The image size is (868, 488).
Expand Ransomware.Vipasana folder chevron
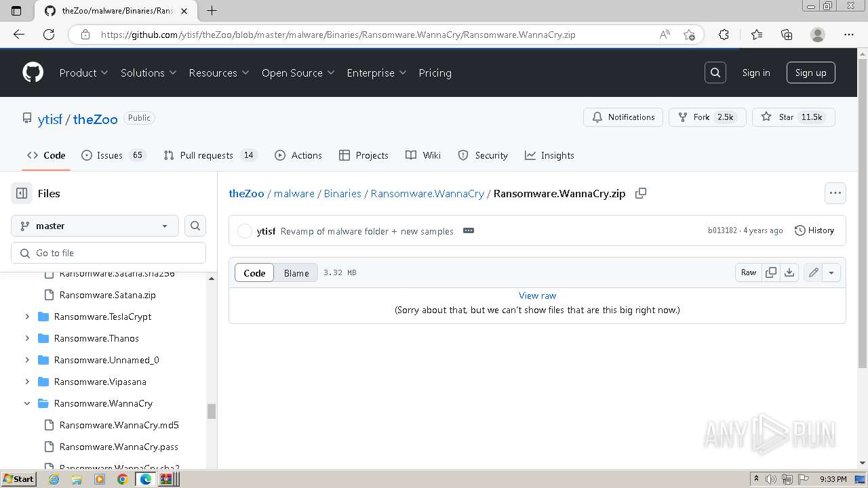coord(27,382)
